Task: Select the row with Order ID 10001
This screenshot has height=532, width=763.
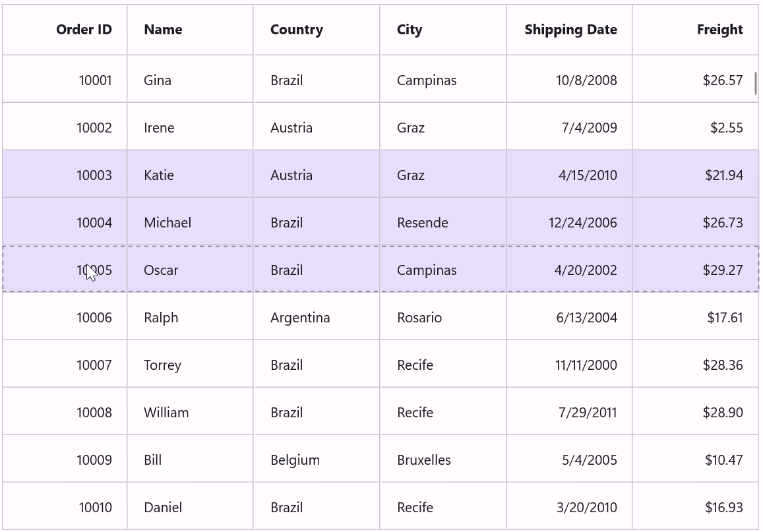Action: pyautogui.click(x=381, y=79)
